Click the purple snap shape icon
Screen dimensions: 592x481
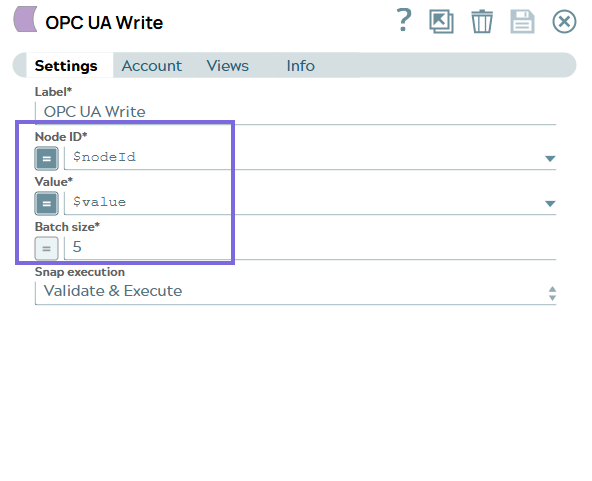click(x=25, y=19)
